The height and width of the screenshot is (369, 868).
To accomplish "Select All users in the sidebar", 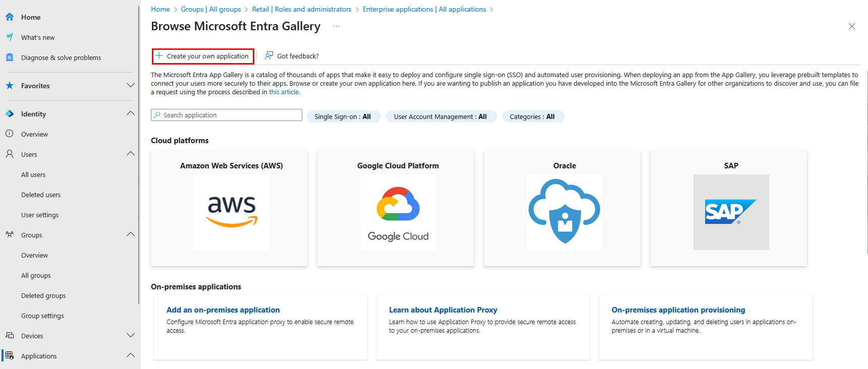I will click(x=33, y=175).
